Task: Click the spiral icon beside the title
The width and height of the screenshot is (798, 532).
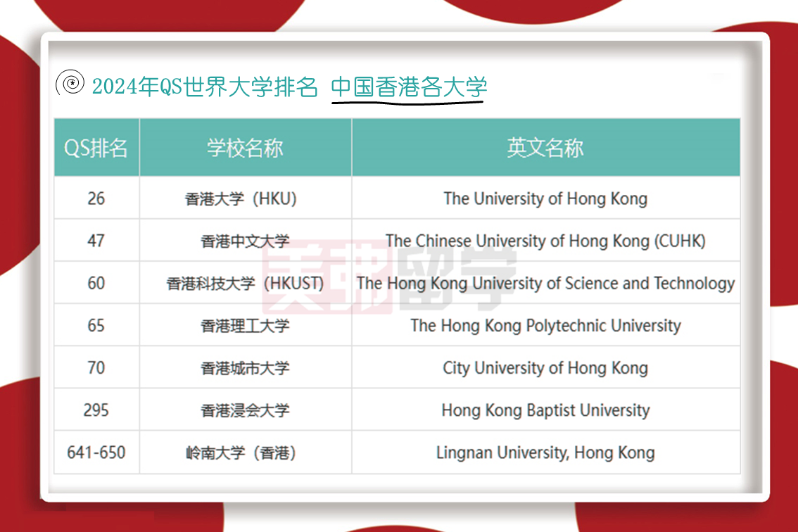Action: 70,82
